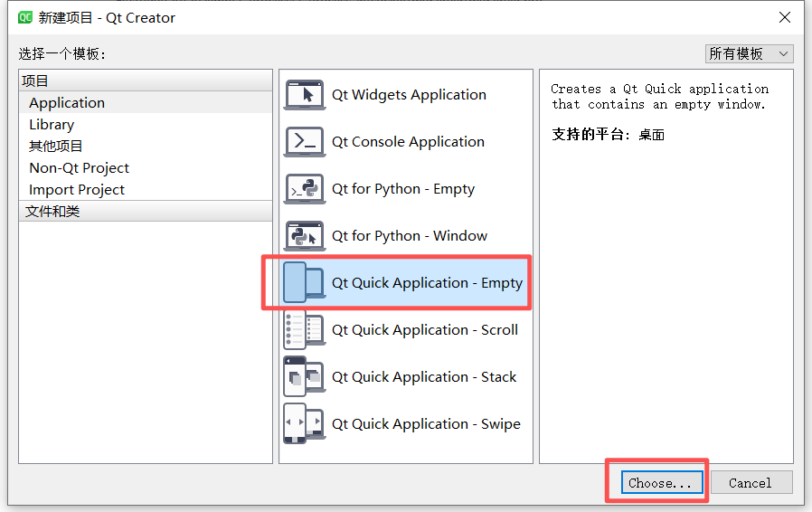Select the Application project category
The image size is (812, 512).
click(x=146, y=102)
